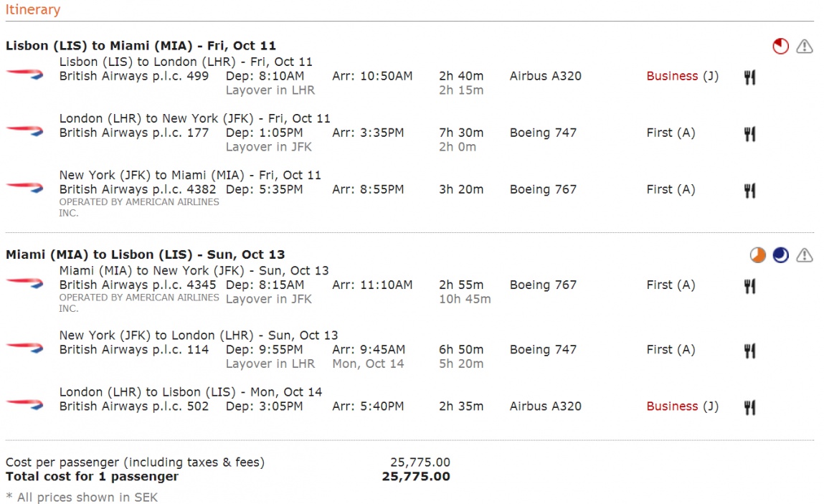The image size is (824, 504).
Task: Select the Miami (MIA) to Lisbon (LIS) heading
Action: tap(145, 255)
